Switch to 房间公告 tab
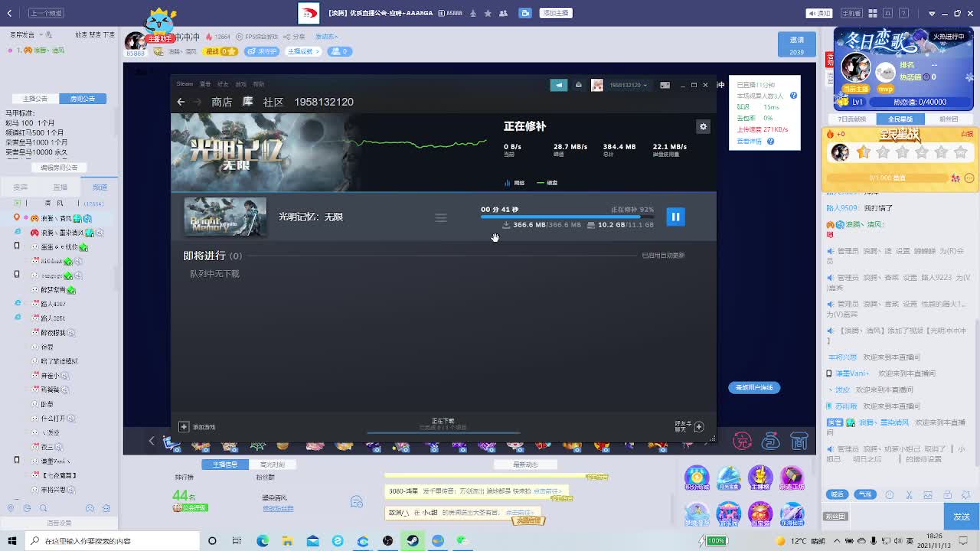980x551 pixels. 83,99
